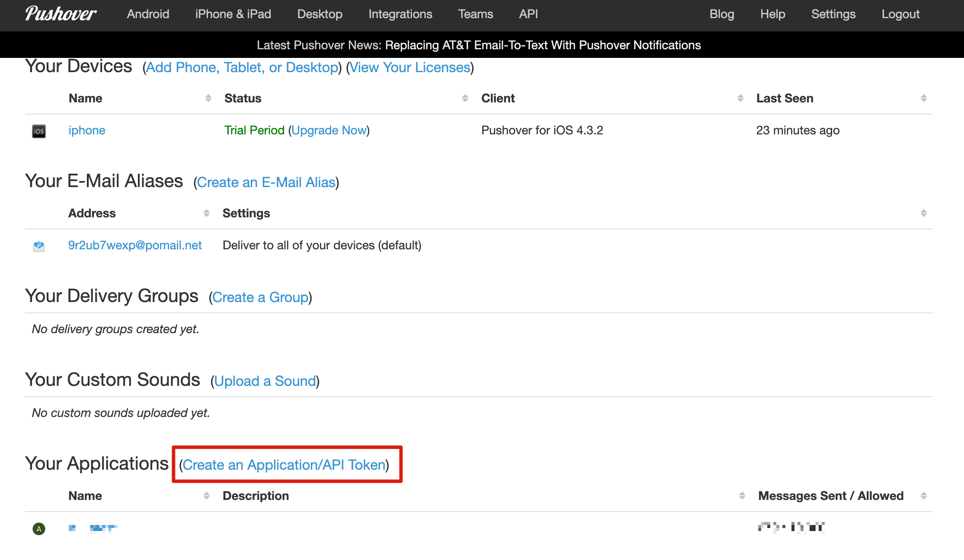This screenshot has width=964, height=560.
Task: Open the blurred application name link
Action: (x=93, y=528)
